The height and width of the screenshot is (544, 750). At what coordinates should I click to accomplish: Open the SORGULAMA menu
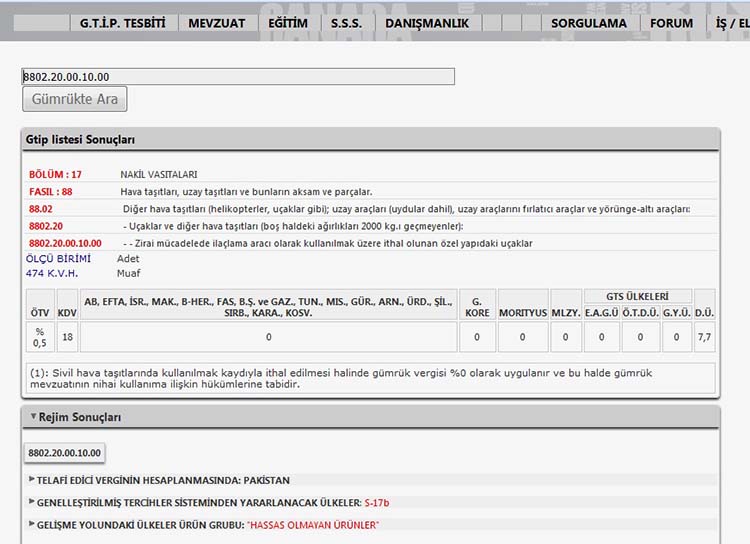click(589, 23)
